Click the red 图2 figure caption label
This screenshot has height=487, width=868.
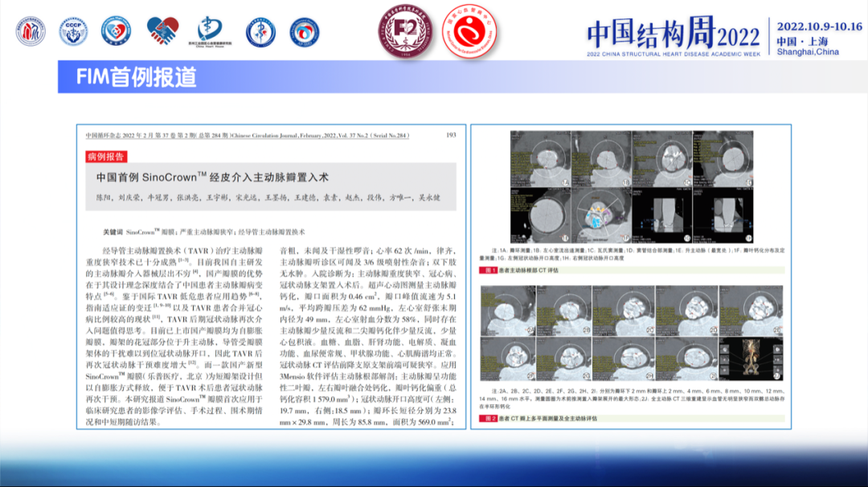tap(488, 419)
